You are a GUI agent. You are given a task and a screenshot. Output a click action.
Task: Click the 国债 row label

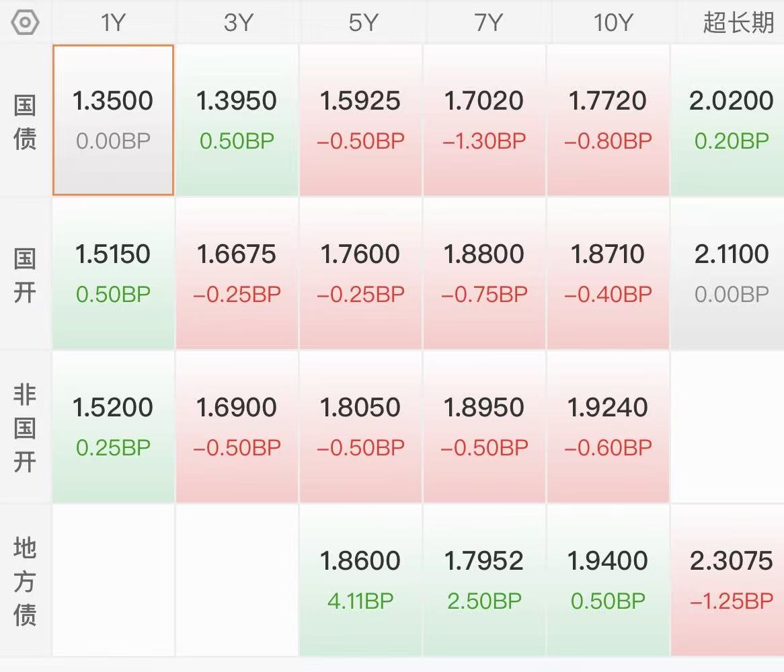[x=25, y=122]
